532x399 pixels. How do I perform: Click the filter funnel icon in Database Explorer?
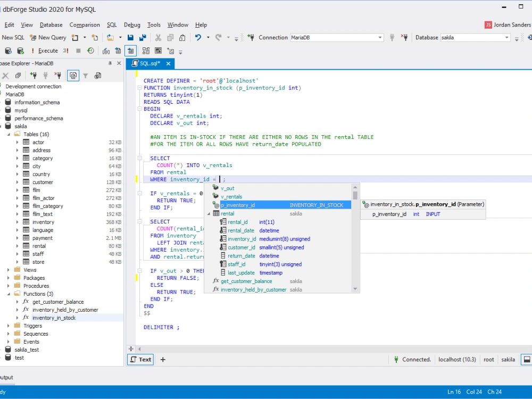click(x=86, y=76)
